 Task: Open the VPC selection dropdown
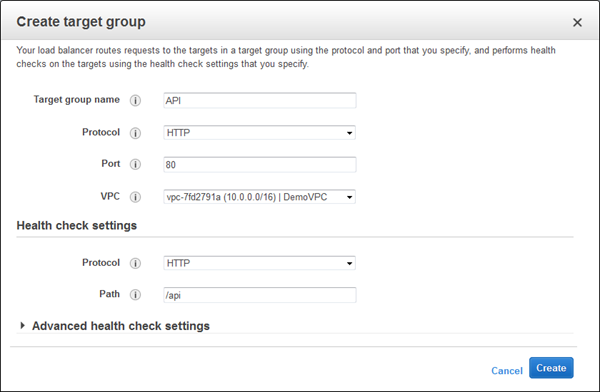tap(259, 197)
